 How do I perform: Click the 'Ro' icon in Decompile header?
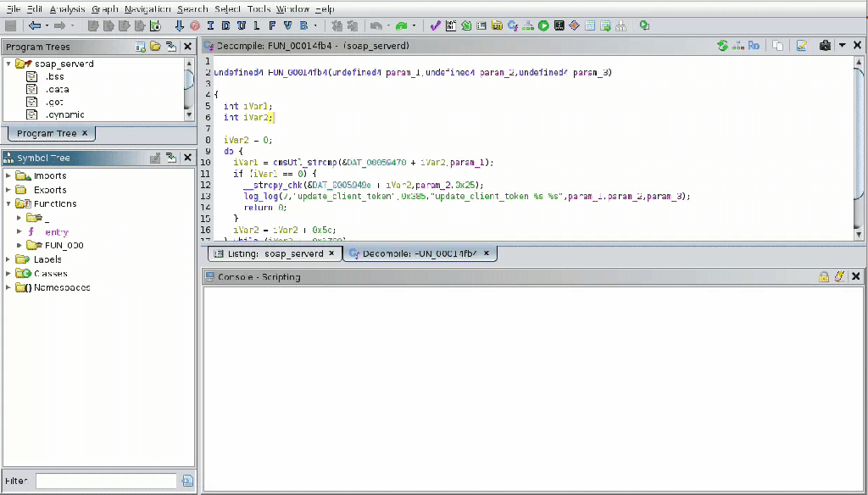point(754,46)
